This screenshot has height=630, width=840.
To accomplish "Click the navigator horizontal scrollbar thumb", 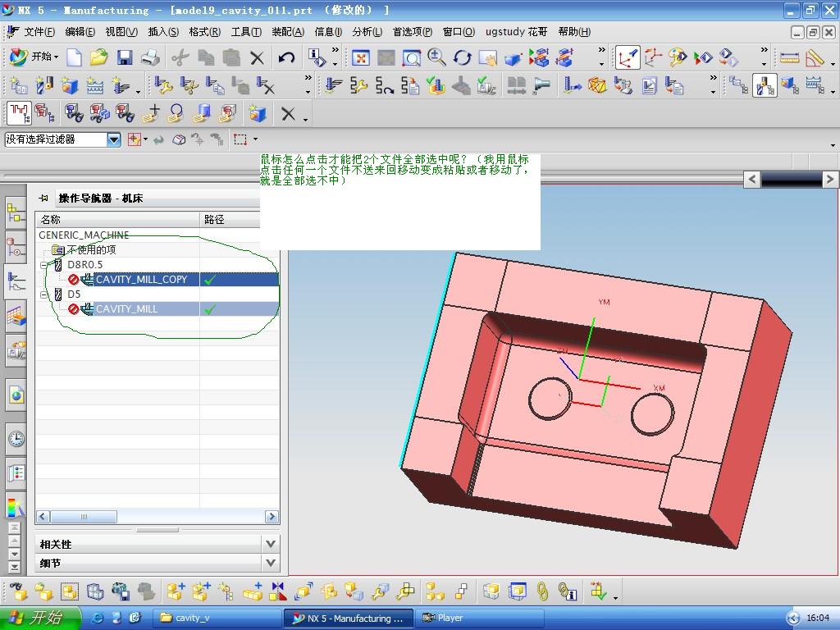I will (x=84, y=517).
